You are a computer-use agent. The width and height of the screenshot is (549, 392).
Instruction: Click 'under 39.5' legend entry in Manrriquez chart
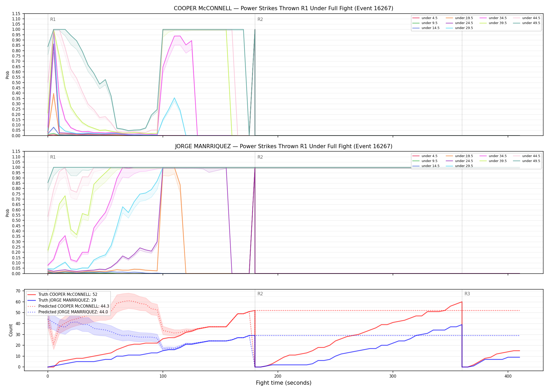493,161
